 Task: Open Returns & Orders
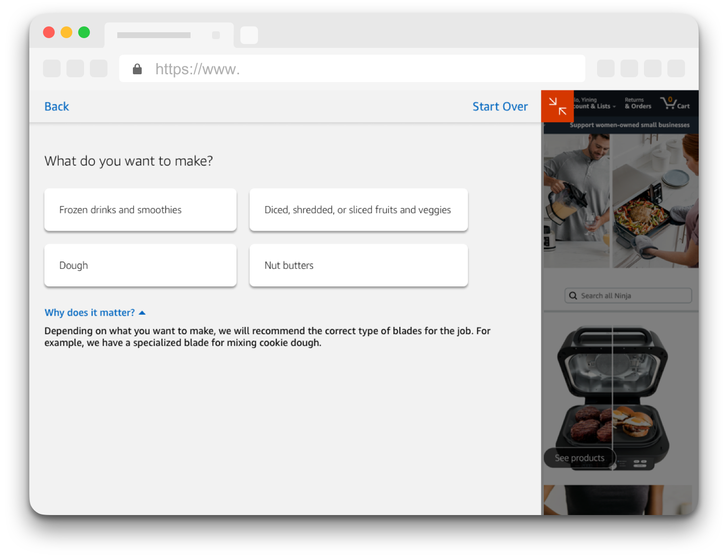point(638,103)
